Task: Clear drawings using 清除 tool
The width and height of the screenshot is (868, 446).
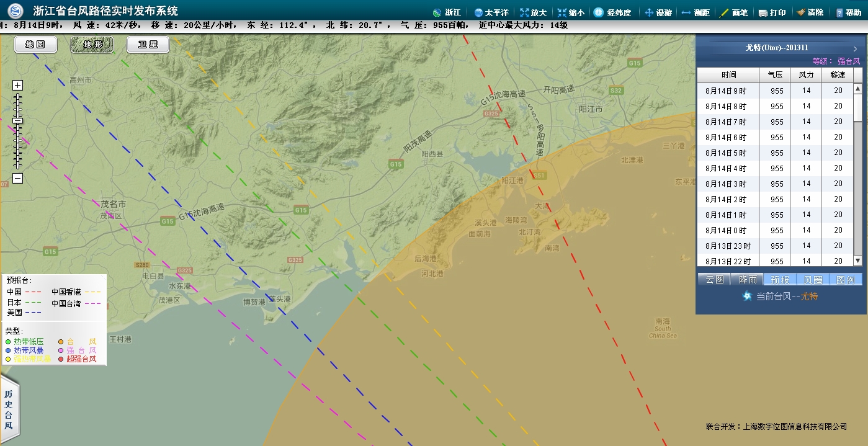Action: [x=810, y=12]
